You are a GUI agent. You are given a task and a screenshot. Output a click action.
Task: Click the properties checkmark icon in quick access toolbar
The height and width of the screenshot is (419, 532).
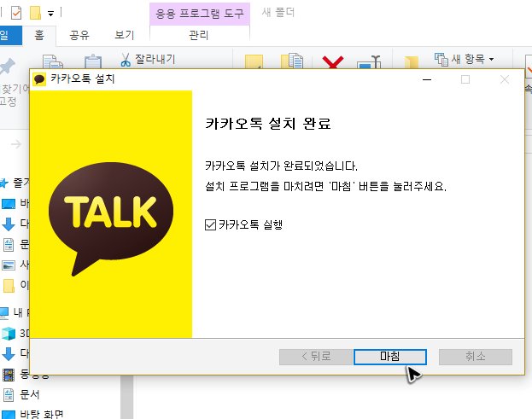pyautogui.click(x=16, y=13)
